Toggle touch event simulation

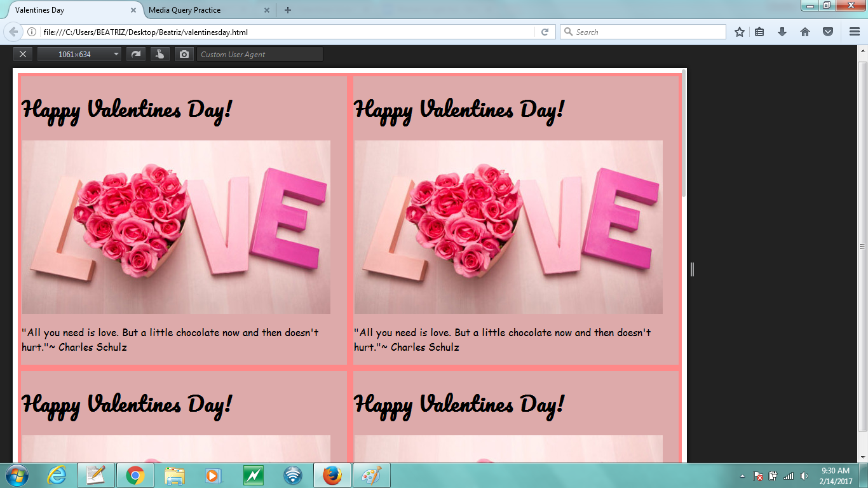pyautogui.click(x=159, y=55)
